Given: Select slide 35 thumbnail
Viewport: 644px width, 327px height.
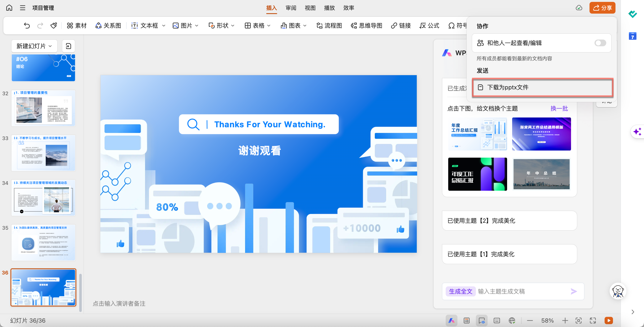Looking at the screenshot, I should (43, 242).
